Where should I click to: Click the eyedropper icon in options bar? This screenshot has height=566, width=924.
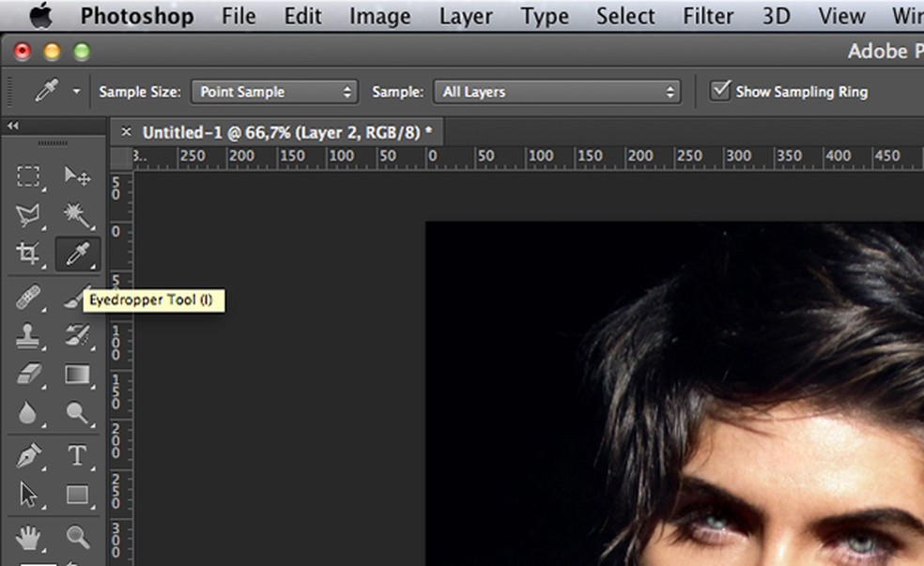(47, 91)
